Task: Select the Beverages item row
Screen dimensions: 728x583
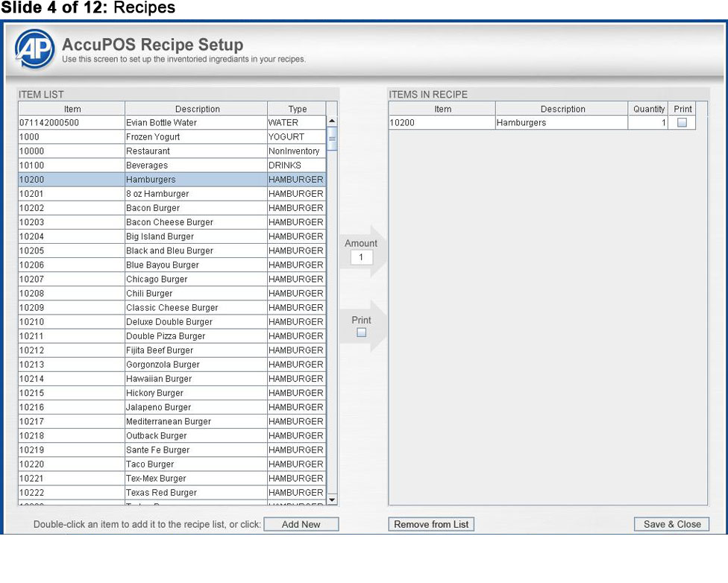Action: coord(172,166)
